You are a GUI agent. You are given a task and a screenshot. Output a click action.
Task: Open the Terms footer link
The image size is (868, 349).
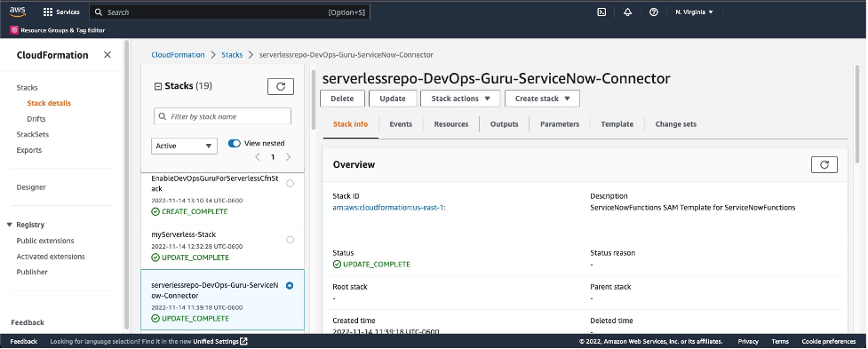pos(780,341)
